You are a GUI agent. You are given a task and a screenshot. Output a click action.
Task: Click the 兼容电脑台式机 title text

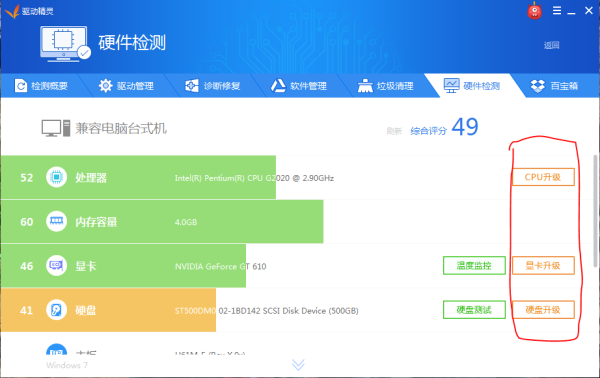(121, 128)
